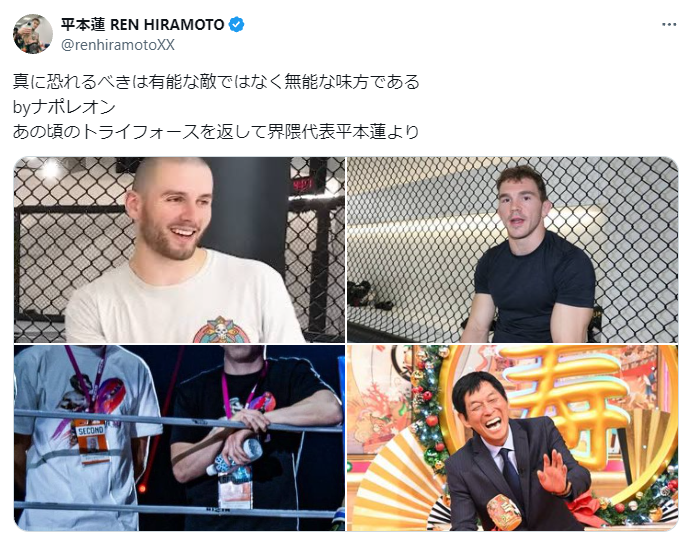Open the photo of the man in black shirt
This screenshot has height=538, width=684.
coord(512,250)
